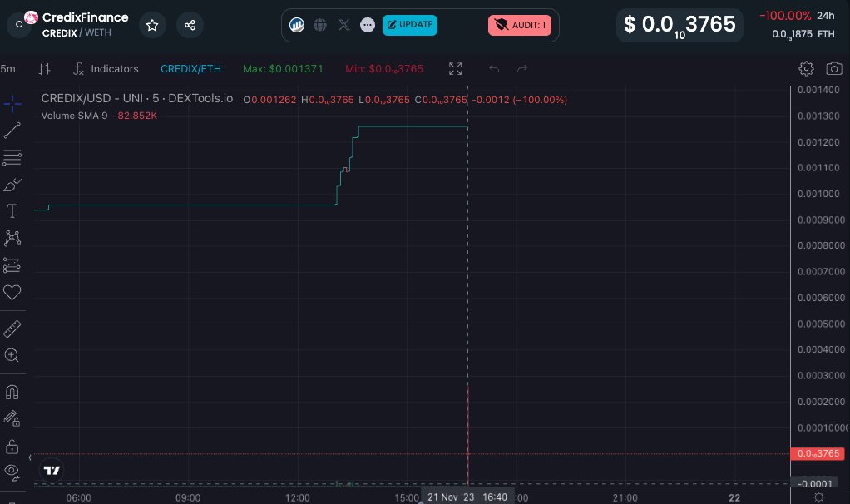Select the crosshair cursor tool

coord(12,104)
